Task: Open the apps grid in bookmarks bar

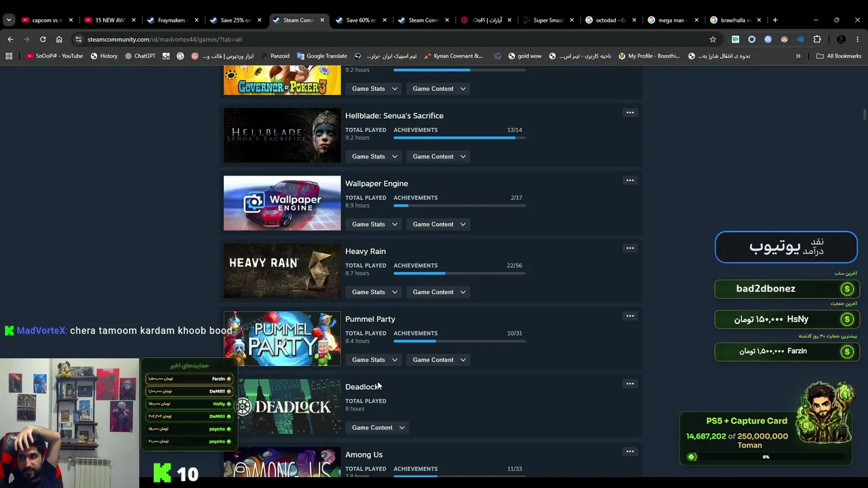Action: tap(9, 56)
